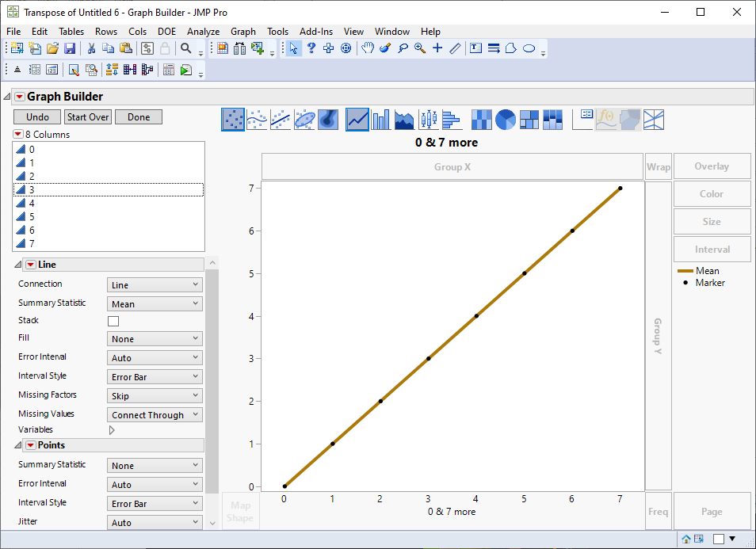Activate the magnifier zoom tool
Screen dimensions: 756x549
(418, 48)
